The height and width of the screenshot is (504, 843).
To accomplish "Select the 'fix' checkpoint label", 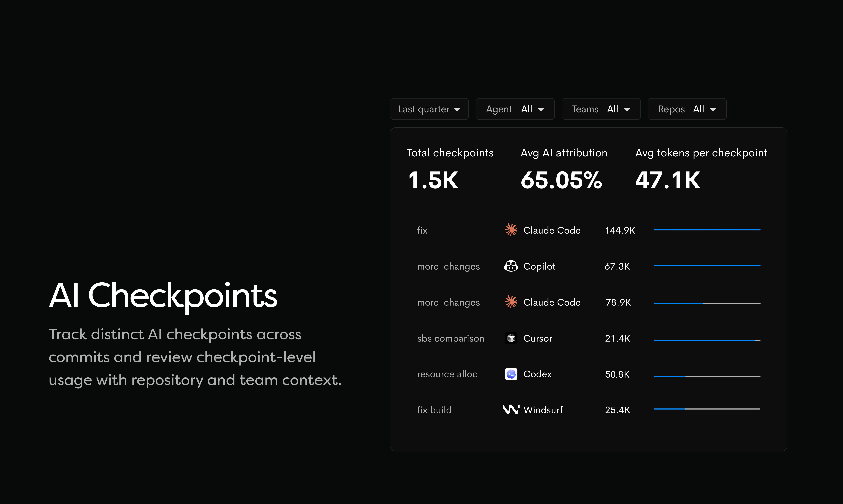I will (422, 230).
